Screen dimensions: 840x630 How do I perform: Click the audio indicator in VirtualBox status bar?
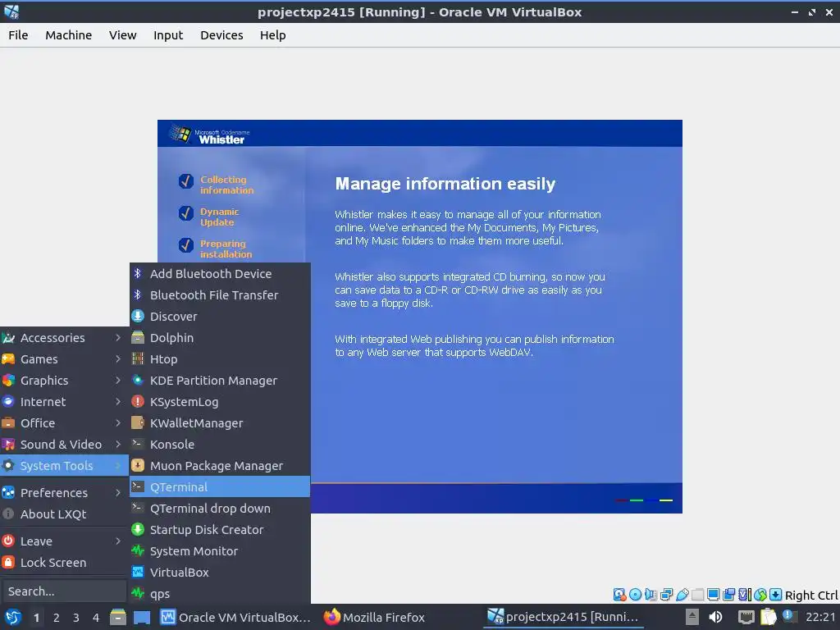click(651, 595)
